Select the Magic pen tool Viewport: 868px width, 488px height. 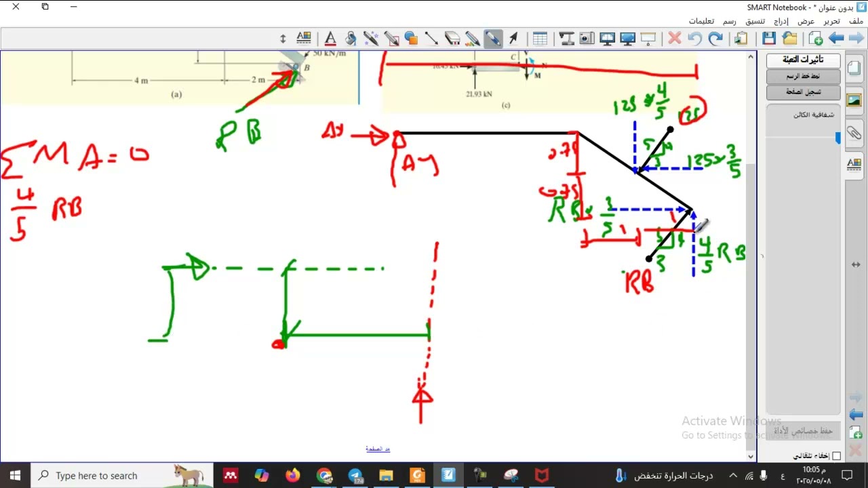(x=371, y=39)
